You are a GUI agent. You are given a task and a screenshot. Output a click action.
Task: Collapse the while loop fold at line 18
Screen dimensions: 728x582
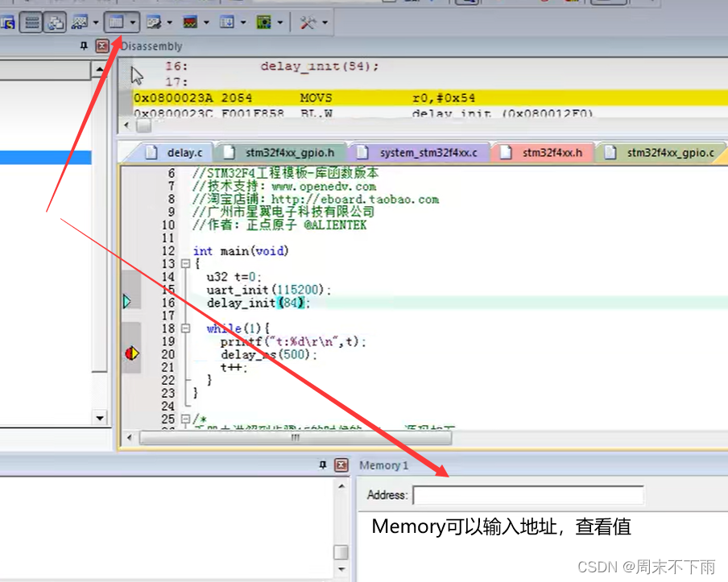186,328
